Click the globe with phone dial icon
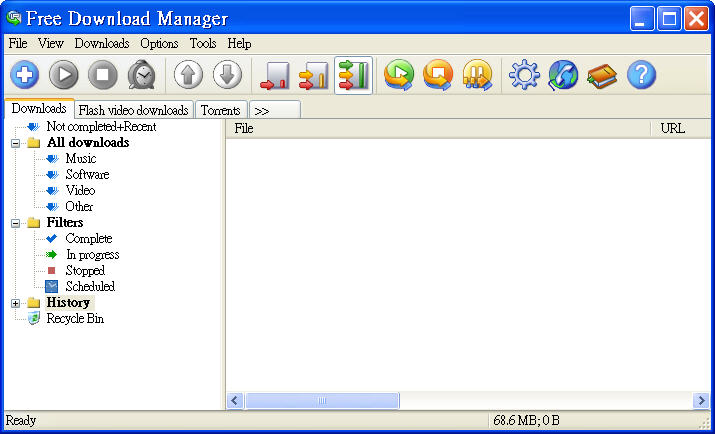 click(x=564, y=75)
